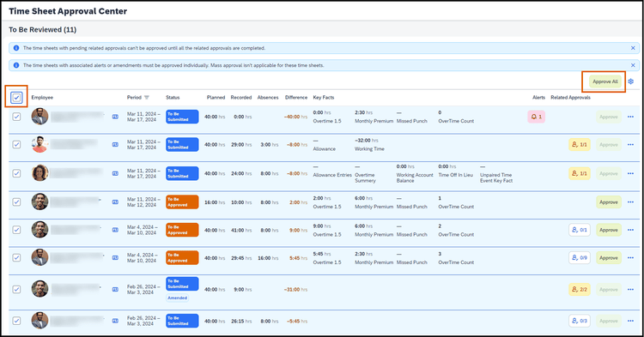Click employee card icon in Mar 11 – Mar 12 row
Viewport: 644px width, 337px height.
click(115, 202)
